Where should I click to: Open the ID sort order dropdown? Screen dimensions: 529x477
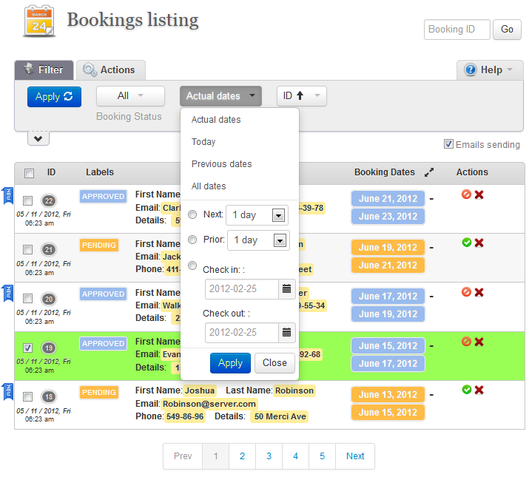[302, 96]
